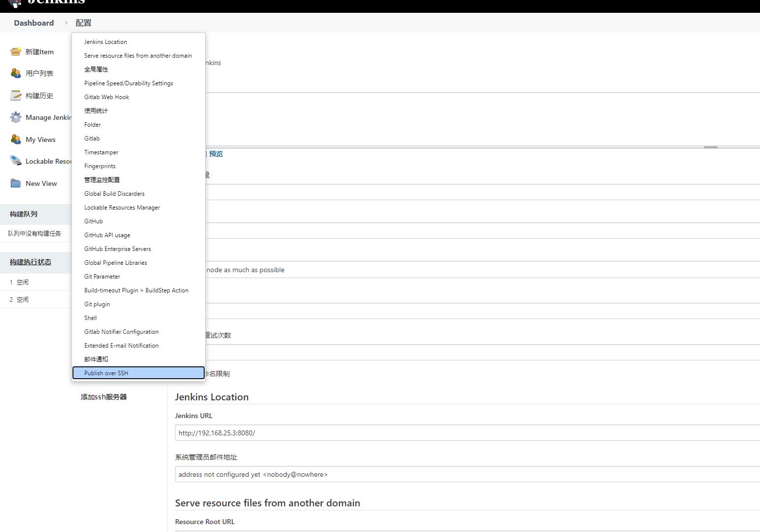Choose Git Parameter menu item
The image size is (760, 532).
(139, 277)
